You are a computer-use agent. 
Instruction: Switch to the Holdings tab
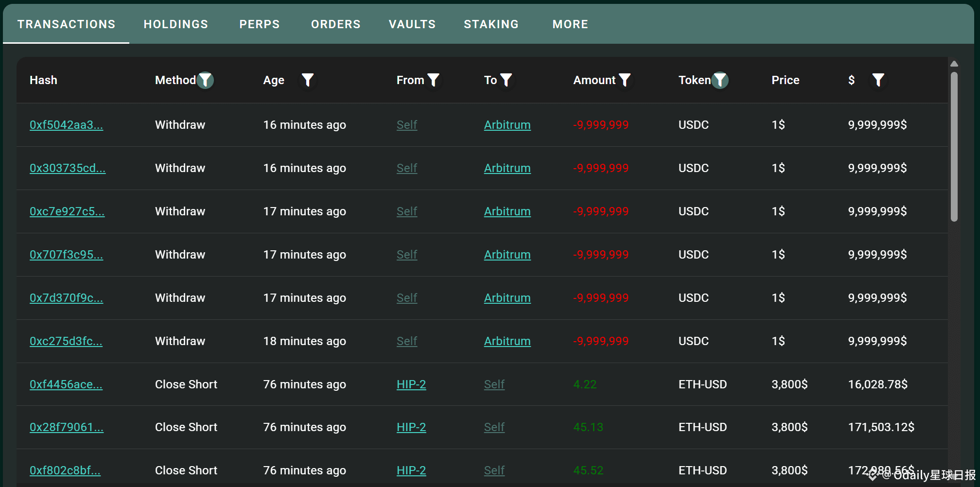(175, 24)
